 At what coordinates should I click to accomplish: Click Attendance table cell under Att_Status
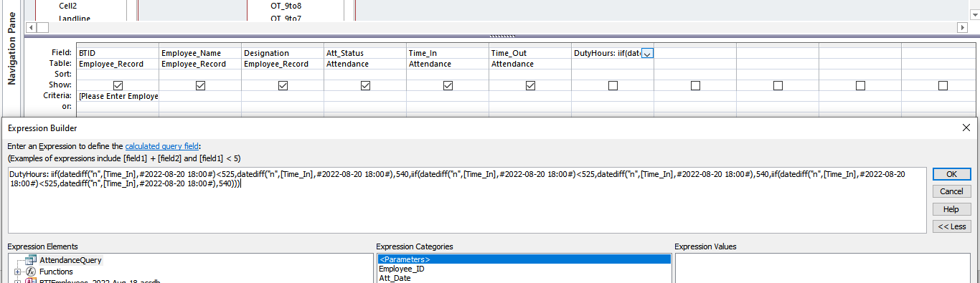click(365, 64)
